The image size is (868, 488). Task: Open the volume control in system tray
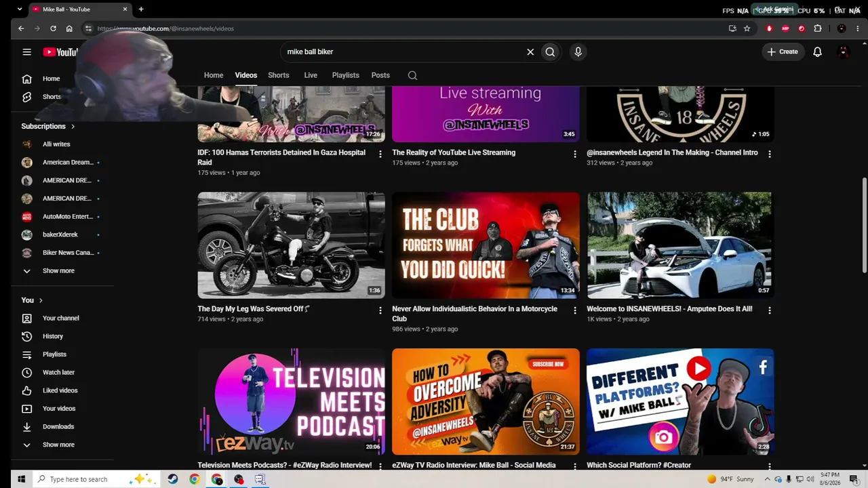coord(810,479)
